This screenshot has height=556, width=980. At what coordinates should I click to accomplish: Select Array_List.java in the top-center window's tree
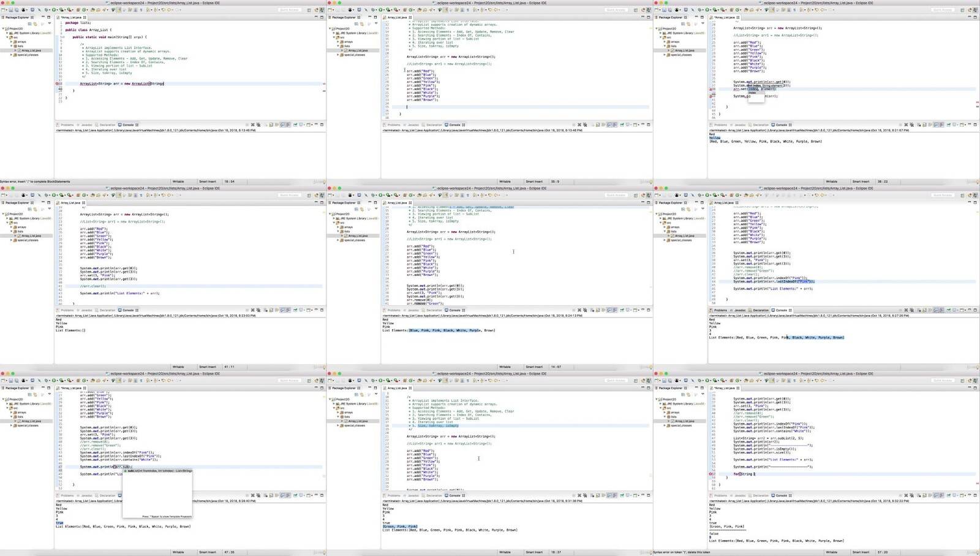pyautogui.click(x=357, y=50)
